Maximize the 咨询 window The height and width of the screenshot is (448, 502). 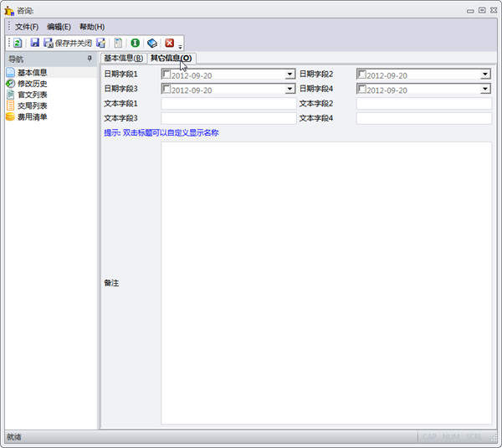482,10
